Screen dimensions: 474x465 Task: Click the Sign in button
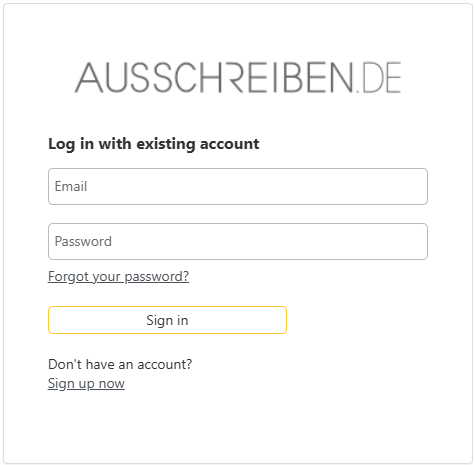(167, 320)
